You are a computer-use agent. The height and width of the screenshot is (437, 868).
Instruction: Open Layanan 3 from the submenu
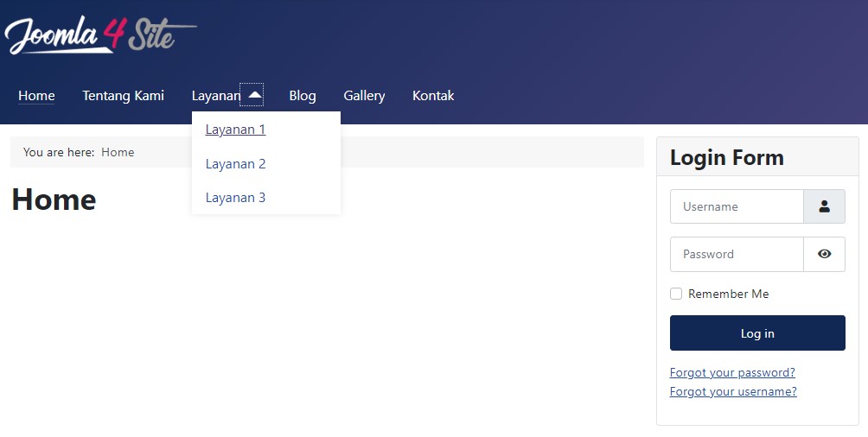tap(235, 198)
